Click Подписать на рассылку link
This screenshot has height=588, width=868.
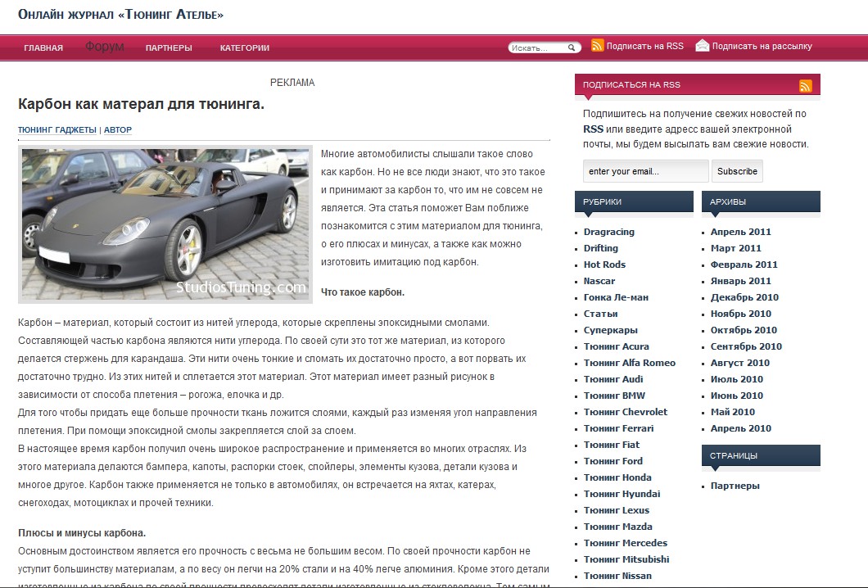762,46
